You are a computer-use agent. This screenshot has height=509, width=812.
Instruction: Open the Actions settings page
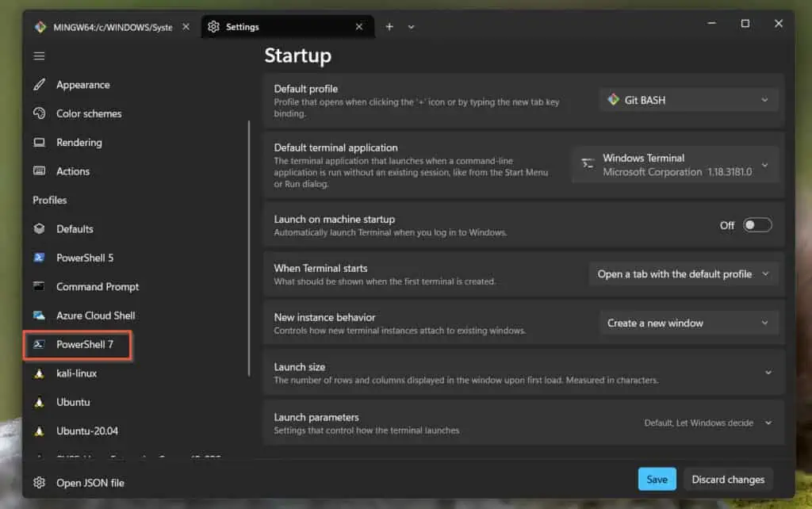72,171
